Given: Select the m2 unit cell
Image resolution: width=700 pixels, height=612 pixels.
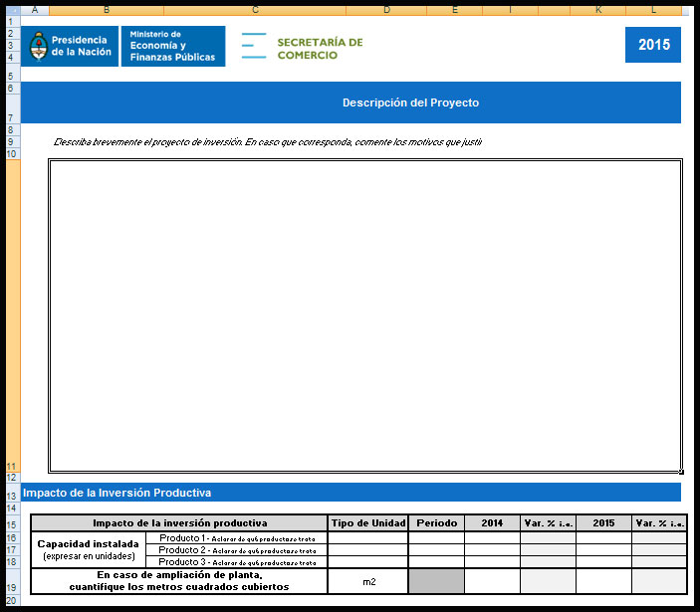Looking at the screenshot, I should click(367, 581).
